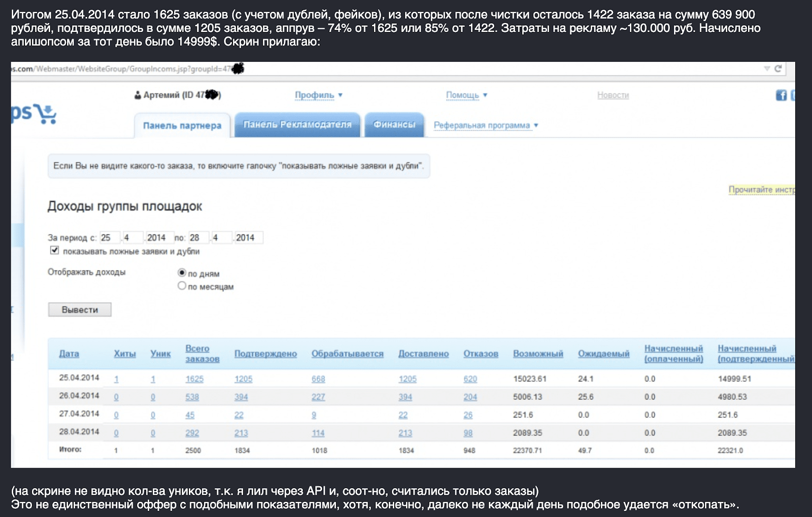The height and width of the screenshot is (517, 812).
Task: Open the address bar dropdown arrow
Action: point(767,68)
